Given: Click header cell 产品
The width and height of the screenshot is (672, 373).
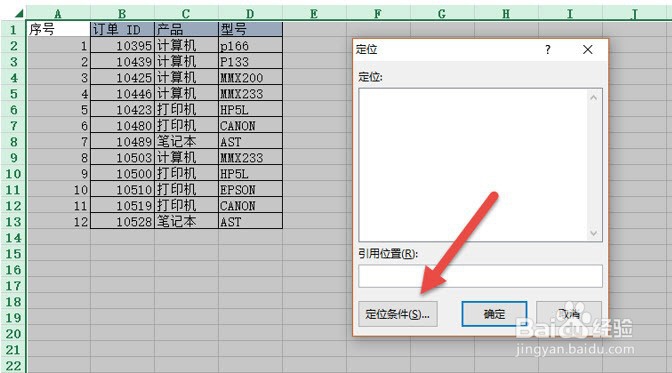Looking at the screenshot, I should [186, 30].
